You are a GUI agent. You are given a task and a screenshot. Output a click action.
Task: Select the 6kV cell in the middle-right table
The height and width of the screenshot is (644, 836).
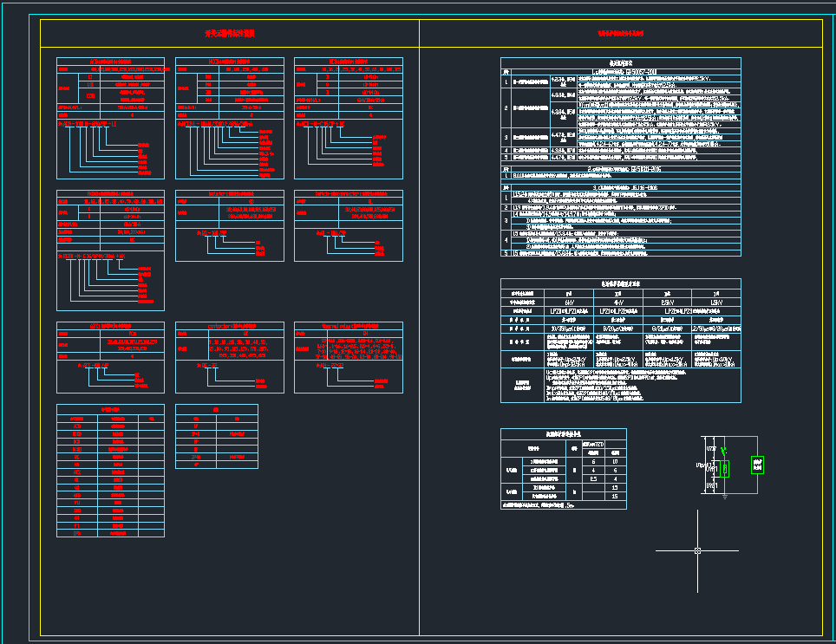coord(568,302)
